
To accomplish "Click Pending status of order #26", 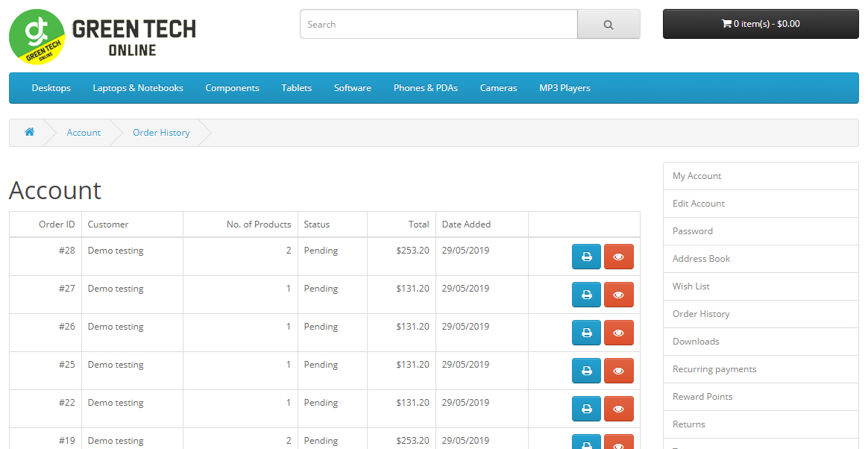I will (x=321, y=327).
